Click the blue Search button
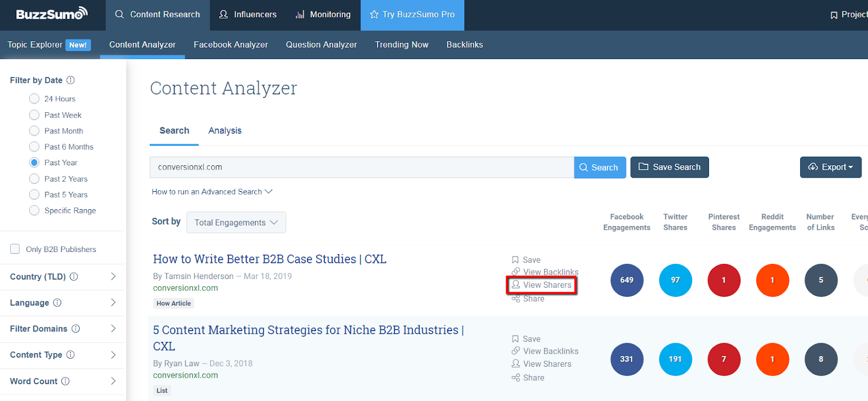Screen dimensions: 868x401 [x=600, y=167]
